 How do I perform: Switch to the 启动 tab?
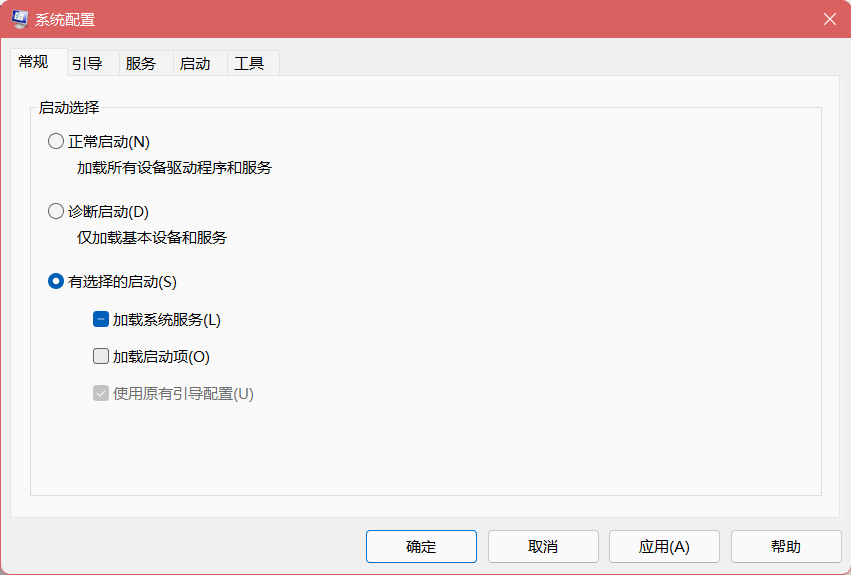[x=200, y=64]
